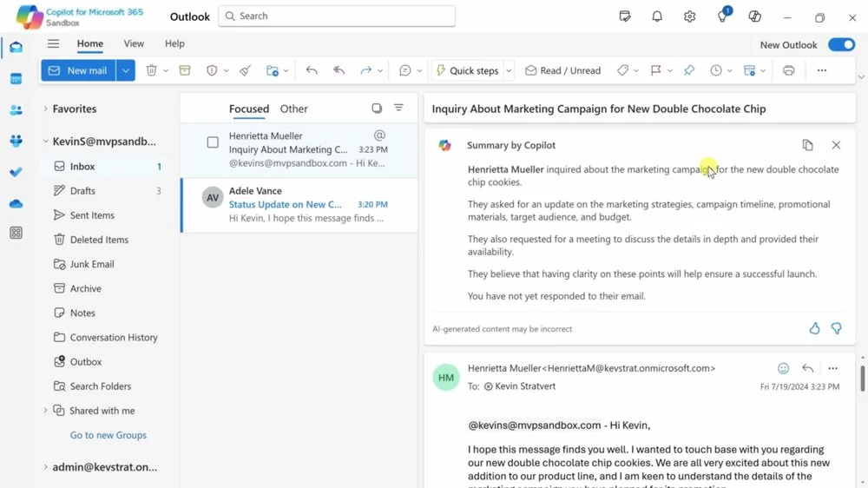This screenshot has height=488, width=868.
Task: Toggle the New Outlook switch off
Action: [841, 44]
